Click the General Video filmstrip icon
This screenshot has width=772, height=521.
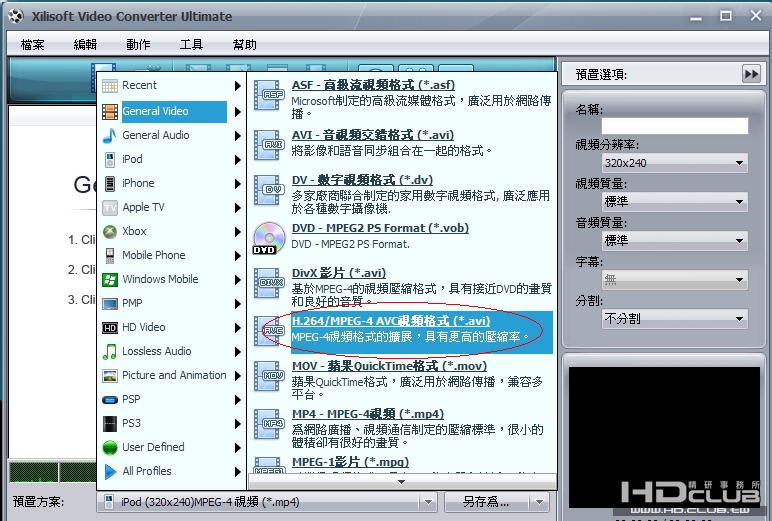pyautogui.click(x=110, y=111)
